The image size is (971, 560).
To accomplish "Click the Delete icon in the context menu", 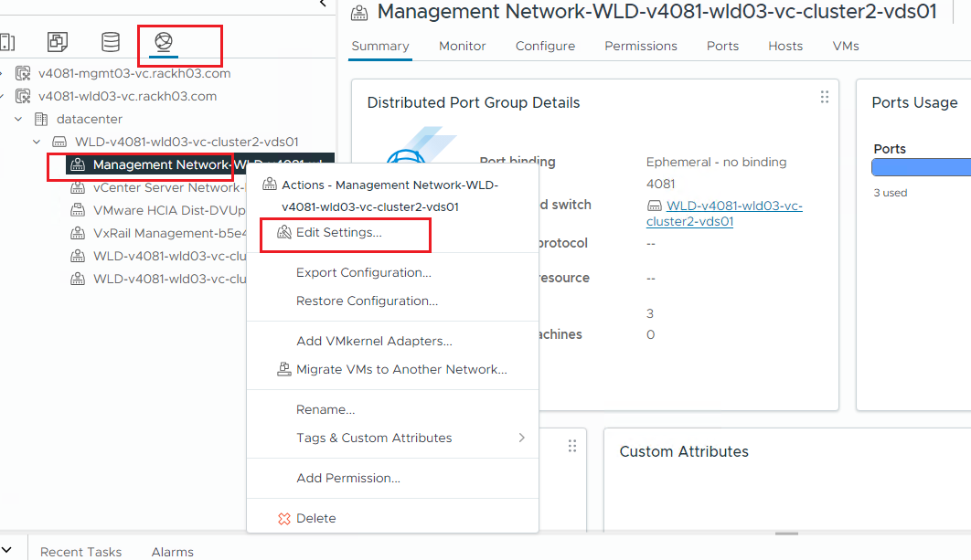I will pyautogui.click(x=283, y=517).
